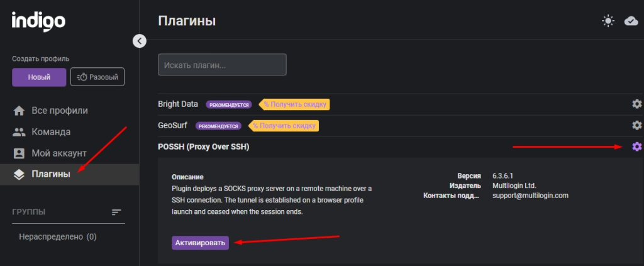Click the layers icon beside Плагины

click(19, 175)
